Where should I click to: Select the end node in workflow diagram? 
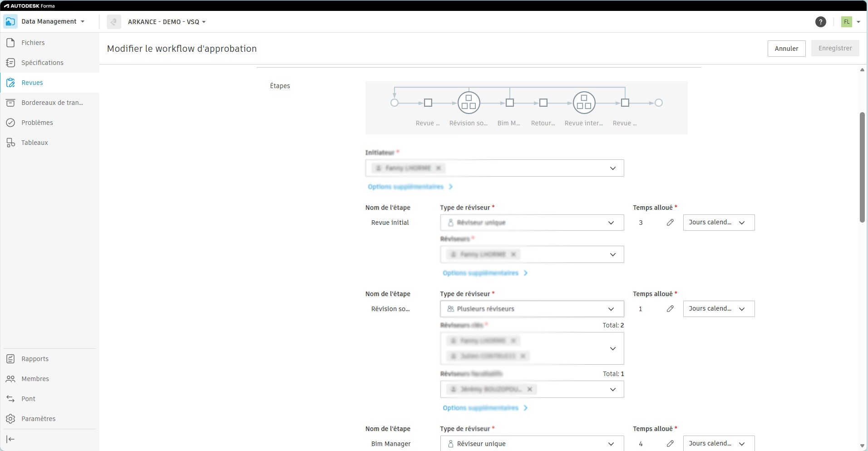coord(659,103)
